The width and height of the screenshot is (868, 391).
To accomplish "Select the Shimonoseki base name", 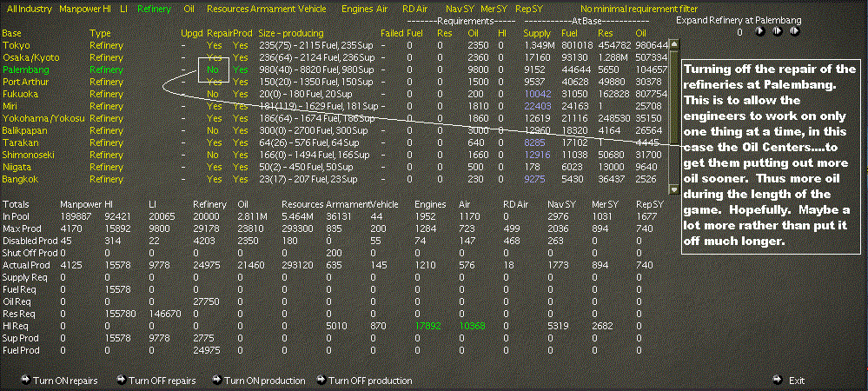I will pyautogui.click(x=28, y=155).
